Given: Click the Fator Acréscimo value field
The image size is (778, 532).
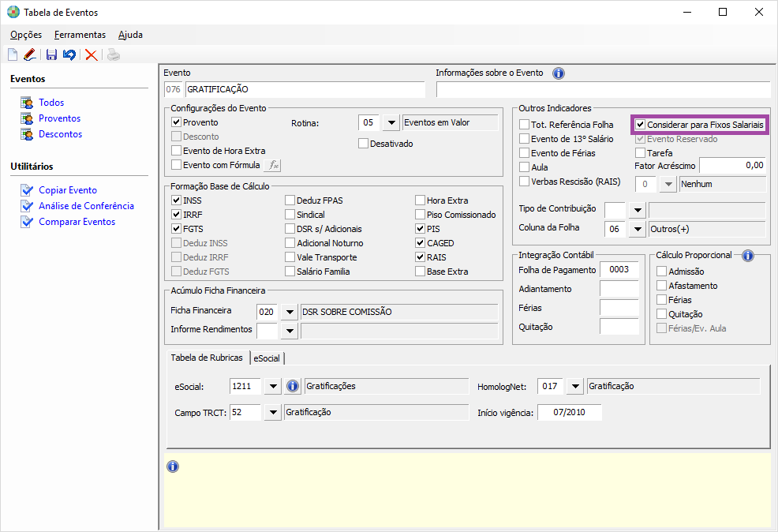Looking at the screenshot, I should (732, 165).
